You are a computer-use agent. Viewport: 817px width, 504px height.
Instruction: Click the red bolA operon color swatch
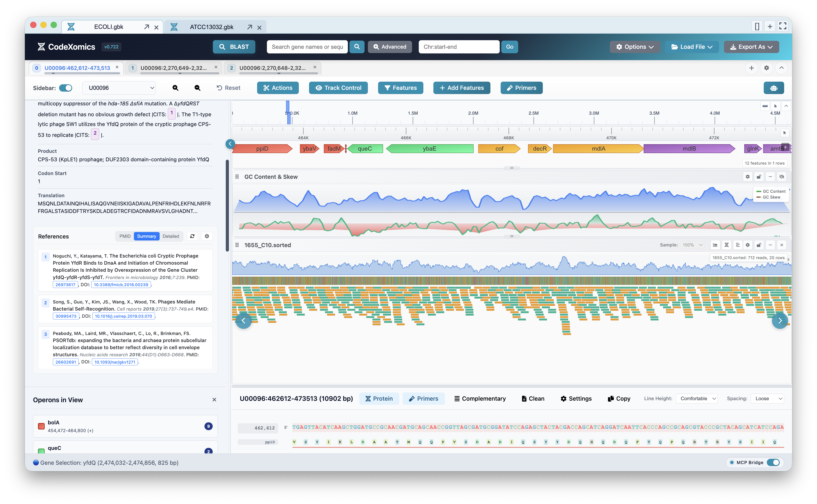click(41, 426)
